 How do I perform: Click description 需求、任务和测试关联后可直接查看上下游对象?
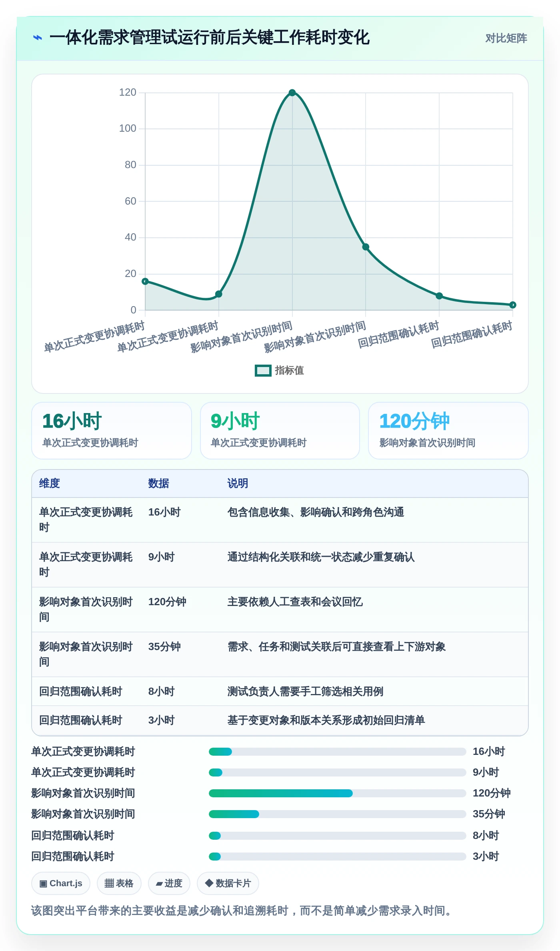(336, 647)
